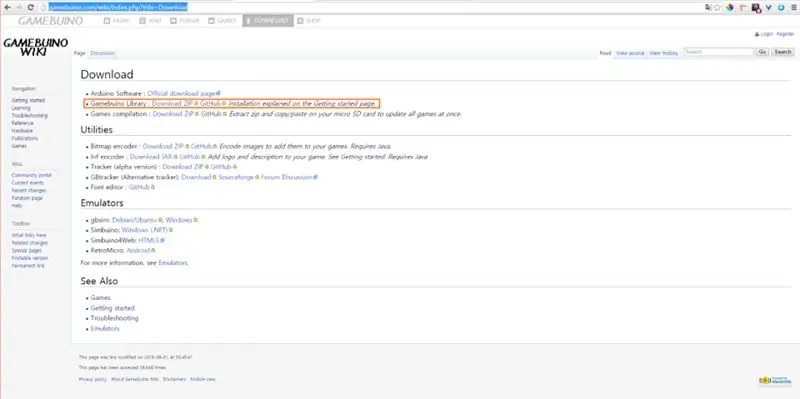The height and width of the screenshot is (399, 800).
Task: Open Getting started in the sidebar Navigation
Action: [28, 101]
